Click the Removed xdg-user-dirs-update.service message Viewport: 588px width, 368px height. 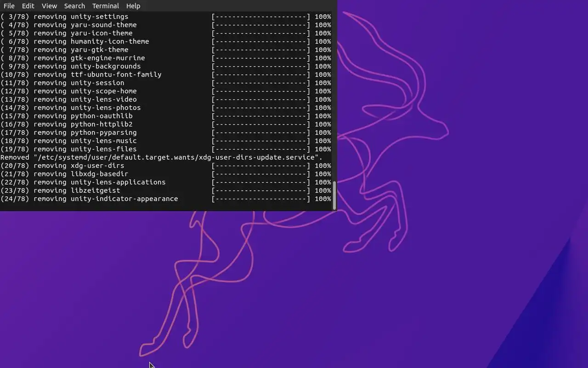tap(161, 157)
